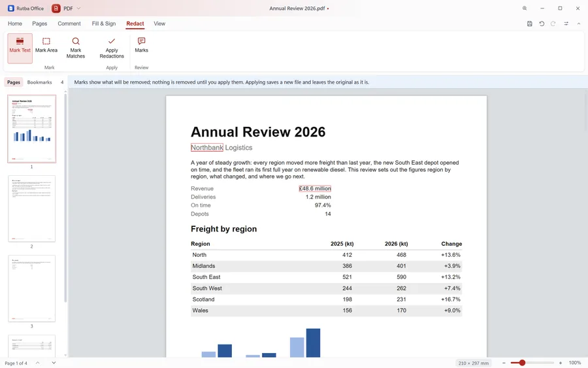Click the Wales region cell
The image size is (588, 368).
(x=201, y=310)
